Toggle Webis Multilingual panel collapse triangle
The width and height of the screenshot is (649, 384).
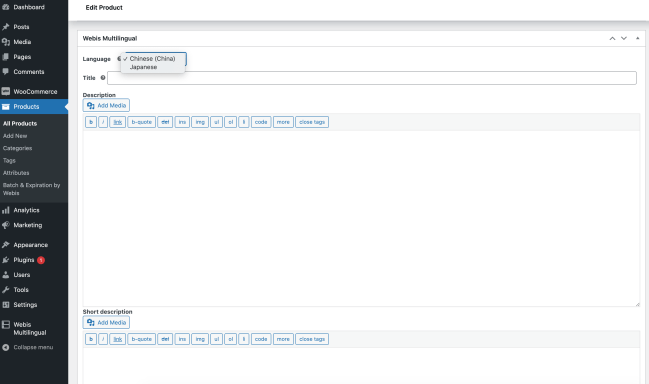pos(637,38)
